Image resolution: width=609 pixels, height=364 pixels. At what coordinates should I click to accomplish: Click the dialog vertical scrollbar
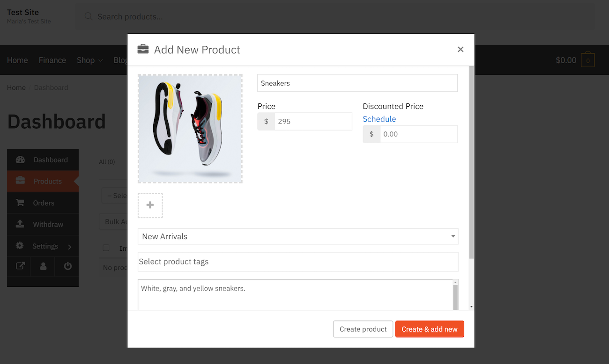[471, 162]
